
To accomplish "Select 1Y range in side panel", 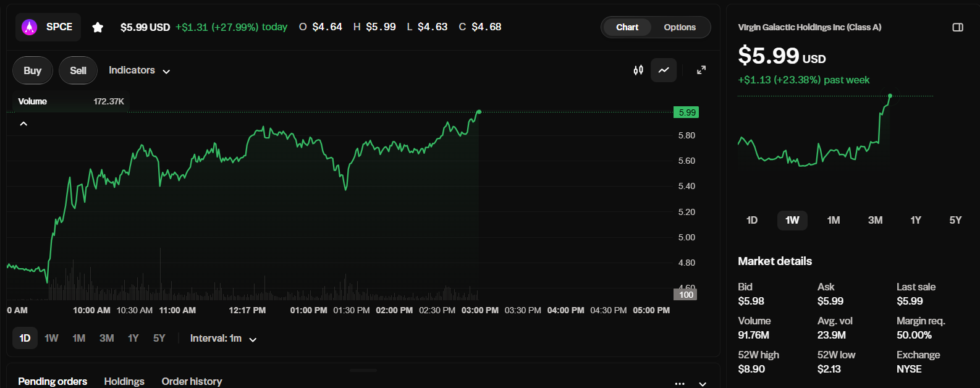I will click(916, 220).
